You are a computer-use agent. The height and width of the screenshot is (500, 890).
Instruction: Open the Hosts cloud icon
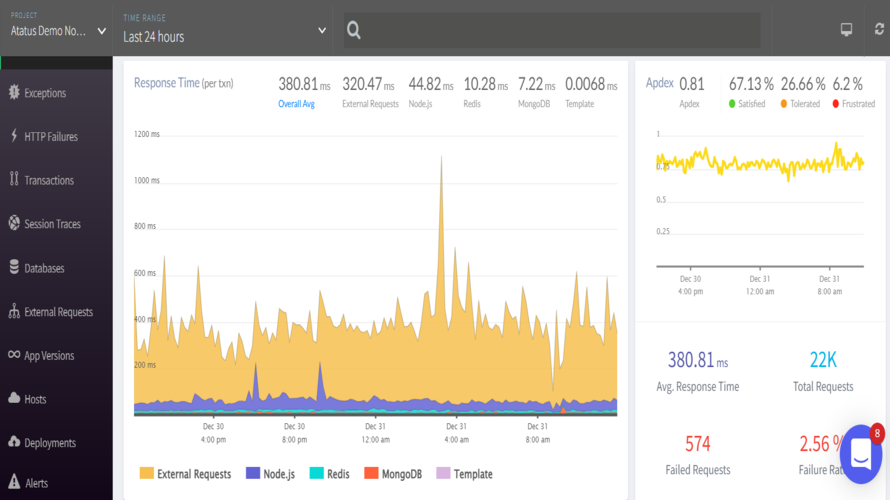point(14,398)
